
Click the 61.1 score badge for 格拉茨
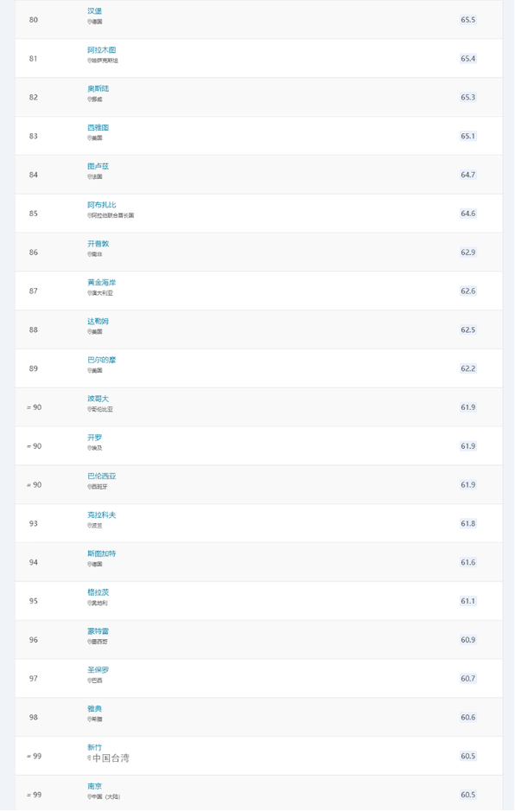(467, 601)
